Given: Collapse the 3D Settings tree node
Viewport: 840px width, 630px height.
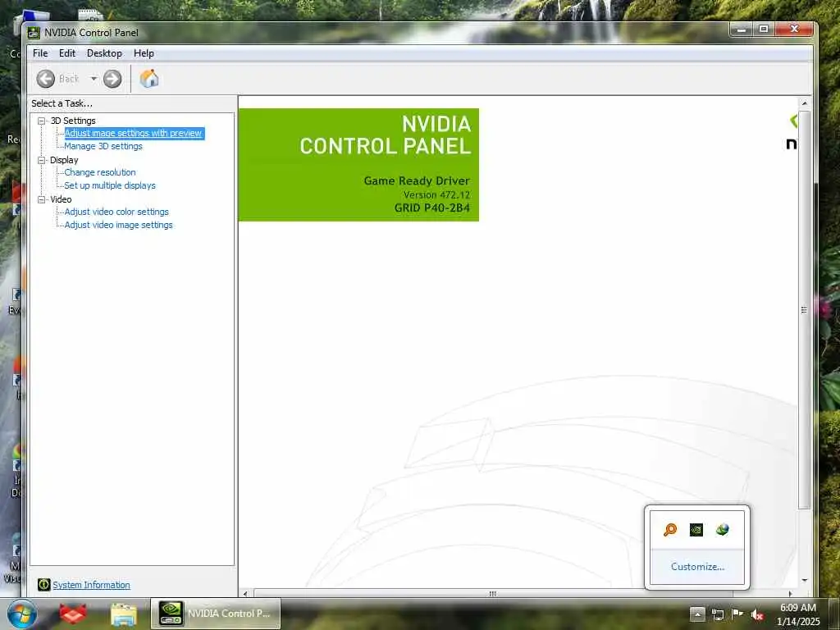Looking at the screenshot, I should [x=41, y=121].
